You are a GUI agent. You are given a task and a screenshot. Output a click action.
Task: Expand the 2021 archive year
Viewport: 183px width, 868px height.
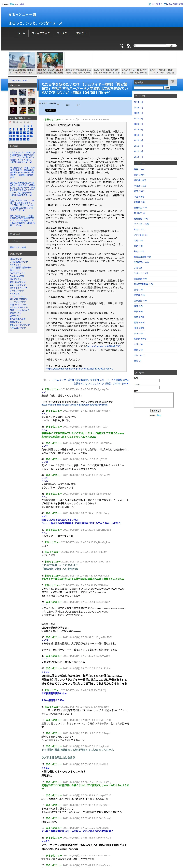tap(138, 119)
